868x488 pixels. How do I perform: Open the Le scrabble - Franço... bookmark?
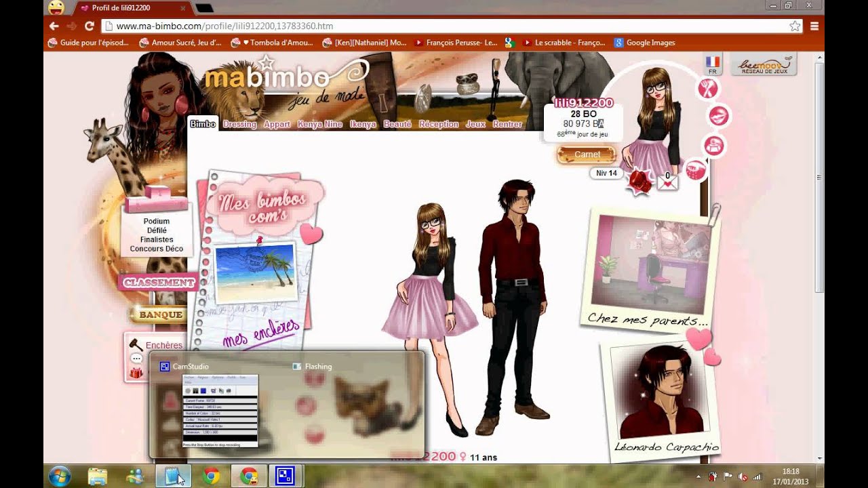coord(564,43)
